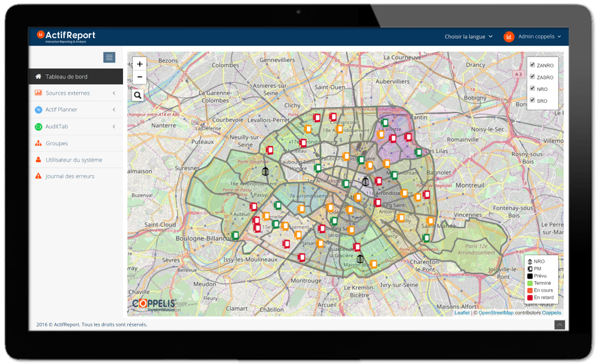This screenshot has width=600, height=364.
Task: Click the ActifReport logo
Action: 66,36
